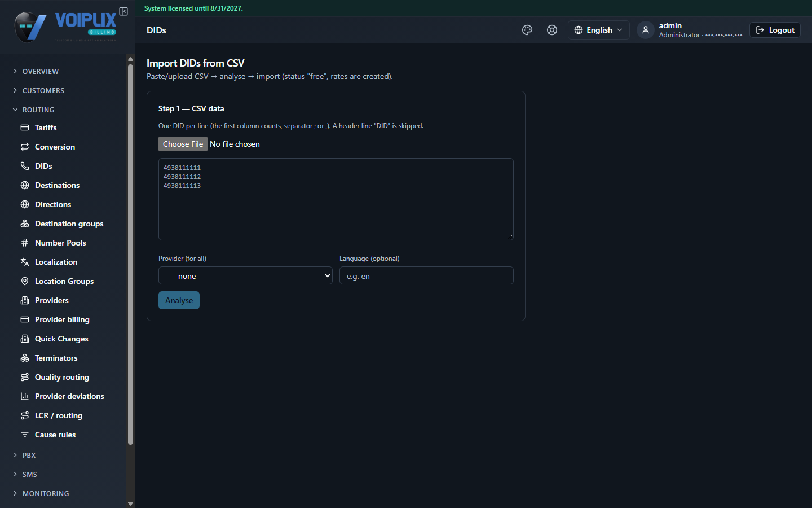Collapse the sidebar panel icon
Image resolution: width=812 pixels, height=508 pixels.
point(123,11)
